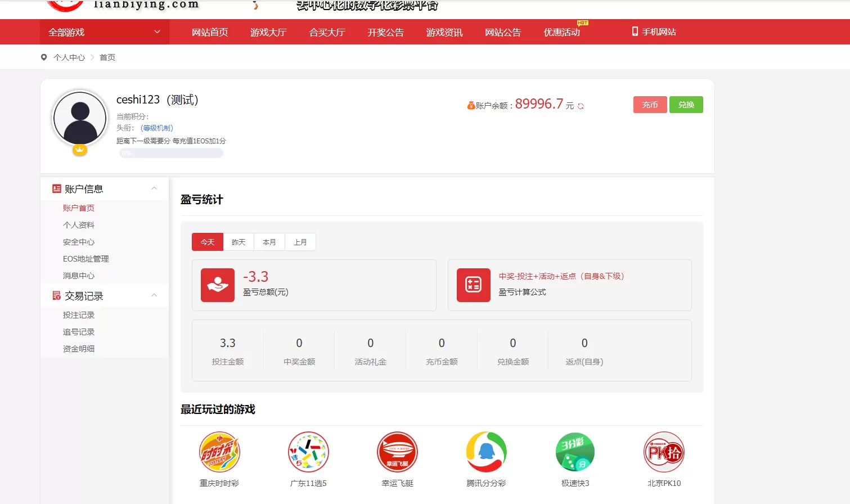Viewport: 850px width, 504px height.
Task: Open the 北京PK10 game icon
Action: point(664,452)
